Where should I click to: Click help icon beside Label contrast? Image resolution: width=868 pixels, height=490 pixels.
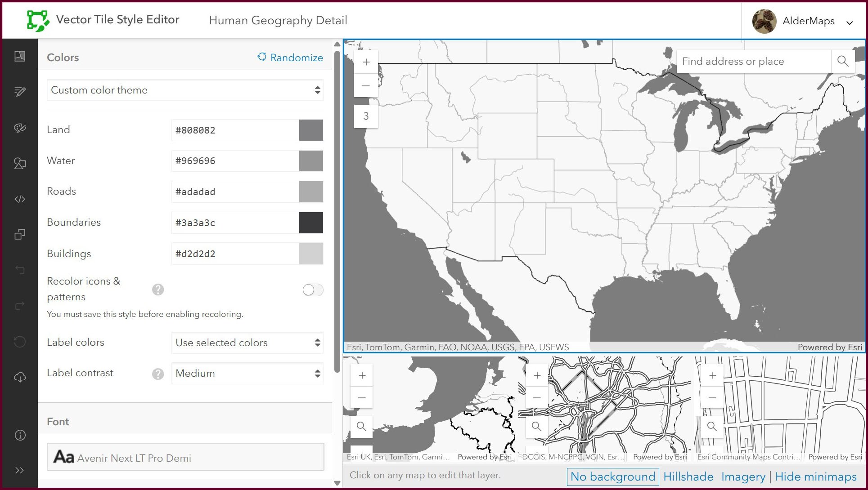(x=158, y=374)
